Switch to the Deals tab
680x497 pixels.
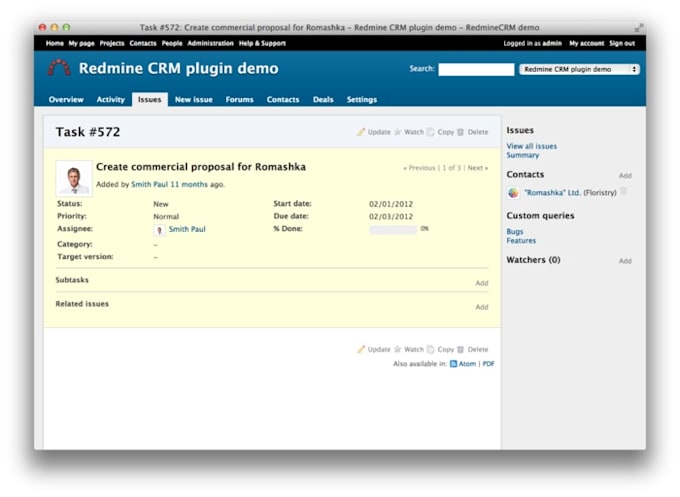[323, 100]
